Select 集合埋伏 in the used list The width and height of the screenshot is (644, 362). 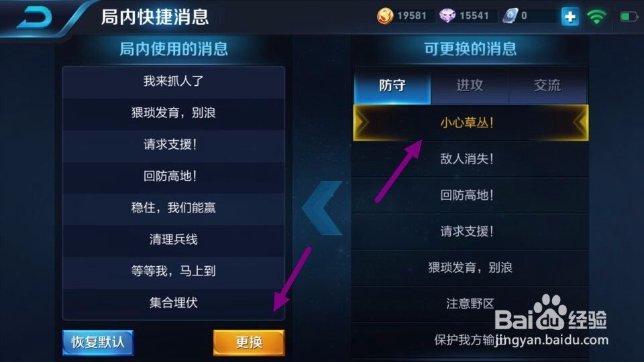click(173, 303)
